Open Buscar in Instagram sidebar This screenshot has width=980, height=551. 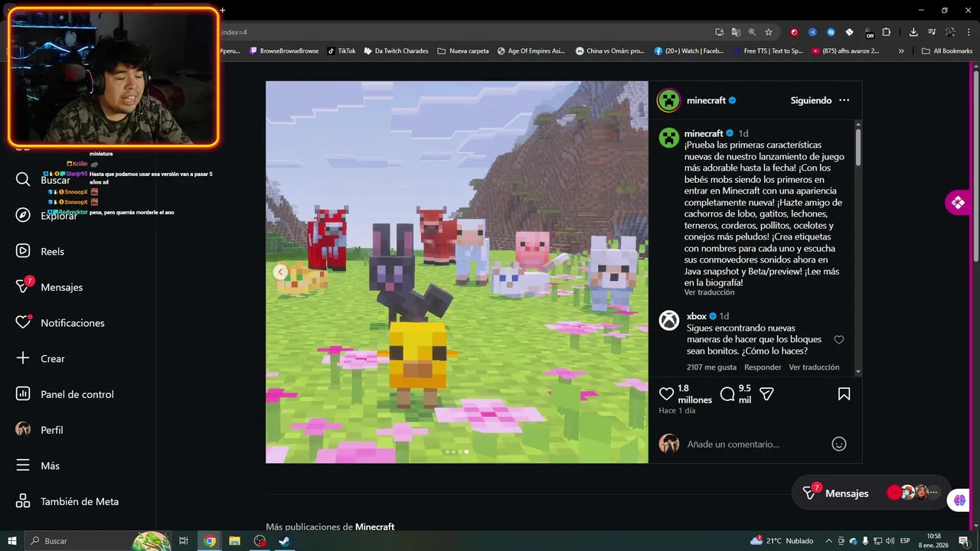point(44,179)
